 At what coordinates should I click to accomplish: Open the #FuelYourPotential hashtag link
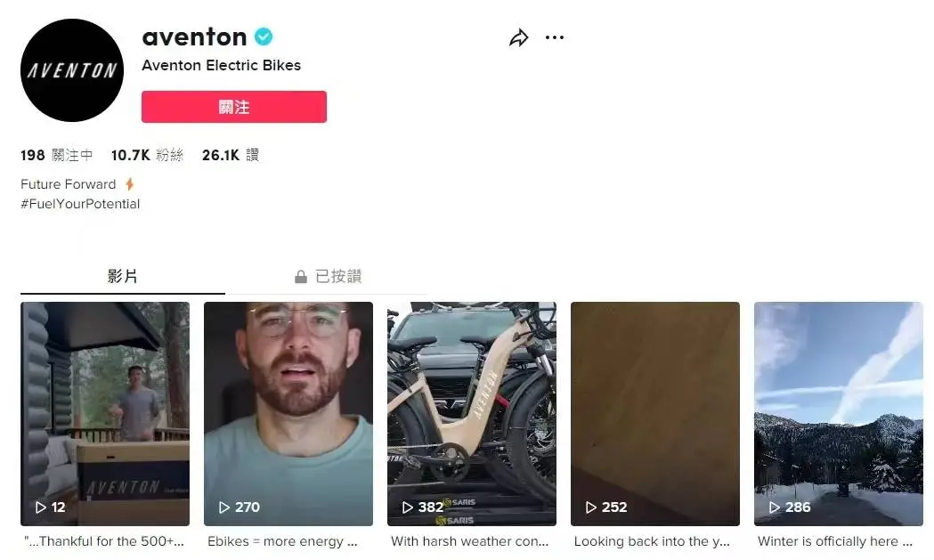[x=80, y=204]
